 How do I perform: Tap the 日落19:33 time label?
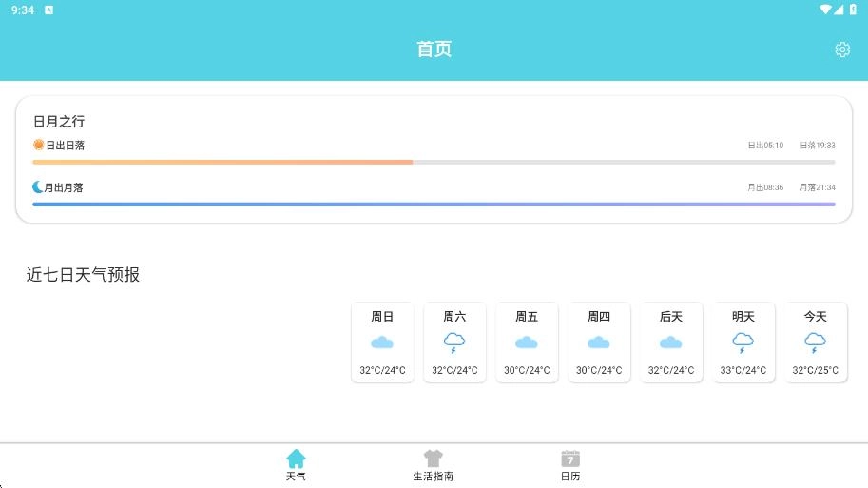pyautogui.click(x=817, y=146)
